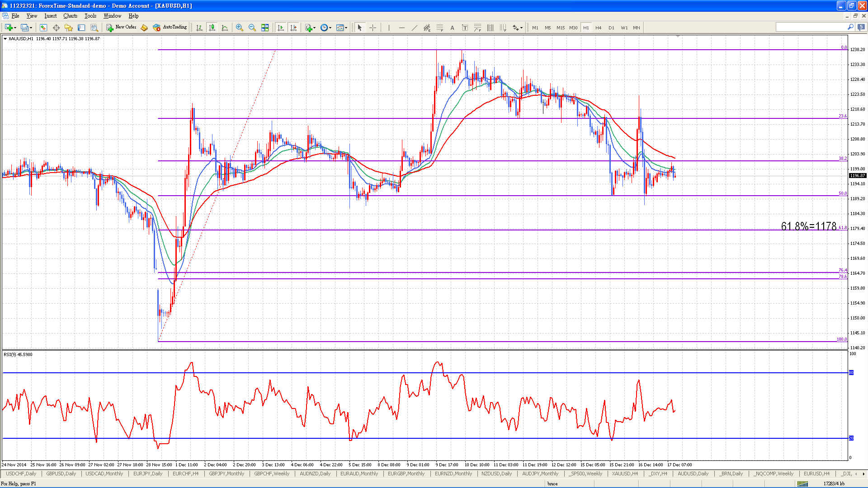Open the Navigator window (star folder icon)
The image size is (868, 488).
tap(69, 28)
